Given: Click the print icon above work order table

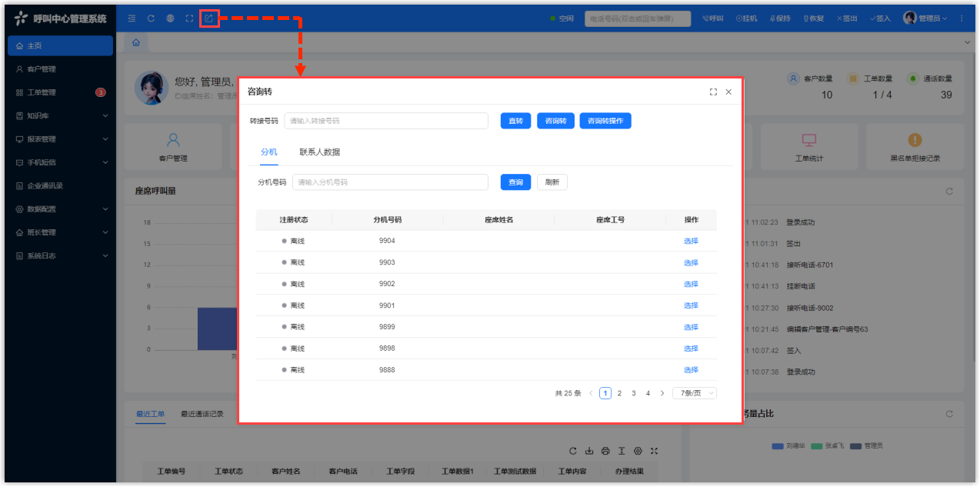Looking at the screenshot, I should [605, 451].
